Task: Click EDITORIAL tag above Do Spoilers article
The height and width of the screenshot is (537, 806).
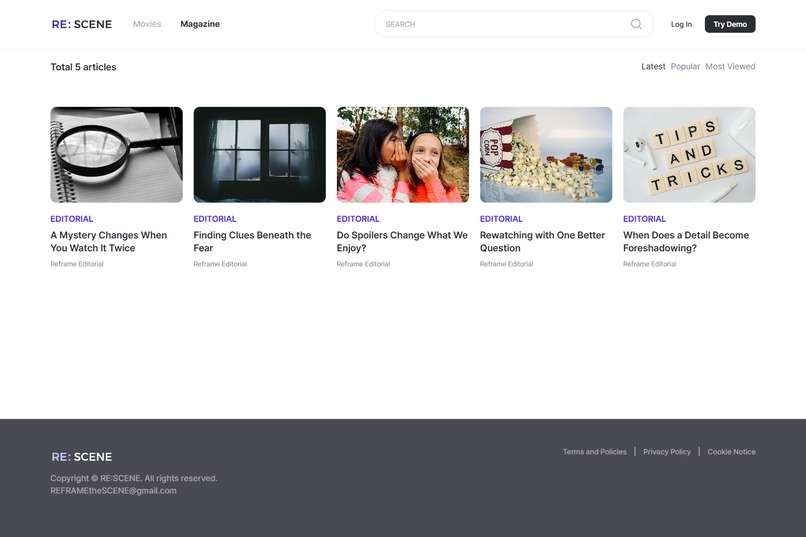Action: pos(358,219)
